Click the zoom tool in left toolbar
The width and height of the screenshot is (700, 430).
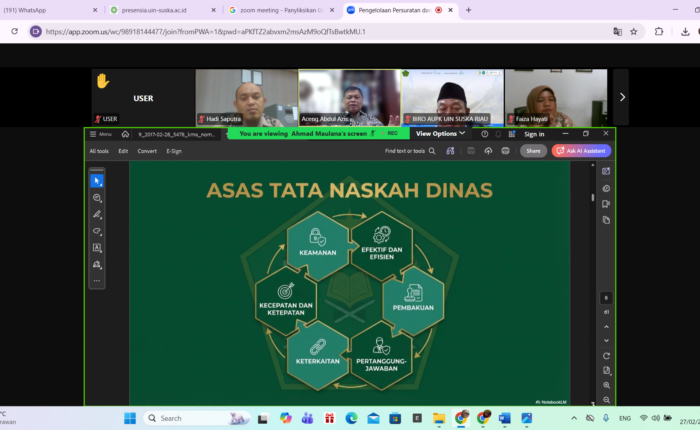coord(97,198)
